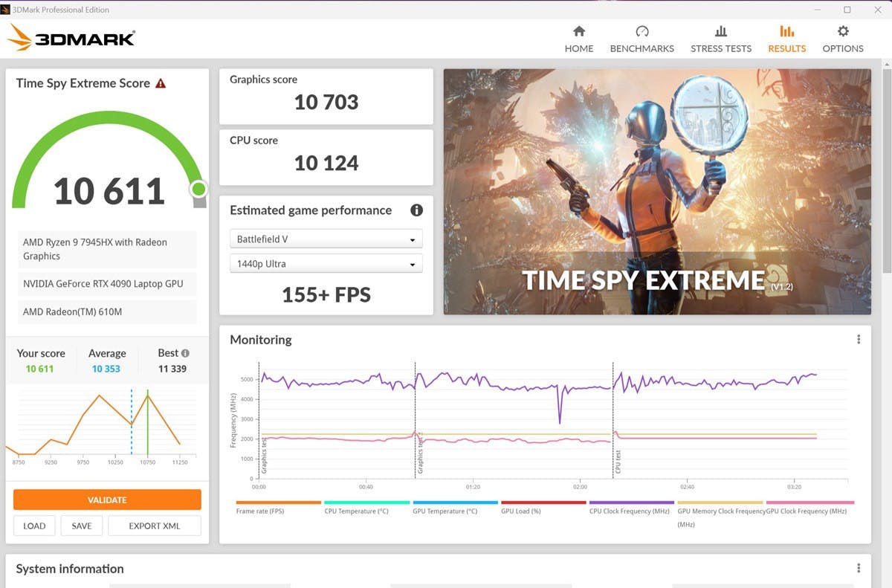Viewport: 892px width, 588px height.
Task: Click the Monitoring heading
Action: pyautogui.click(x=261, y=340)
